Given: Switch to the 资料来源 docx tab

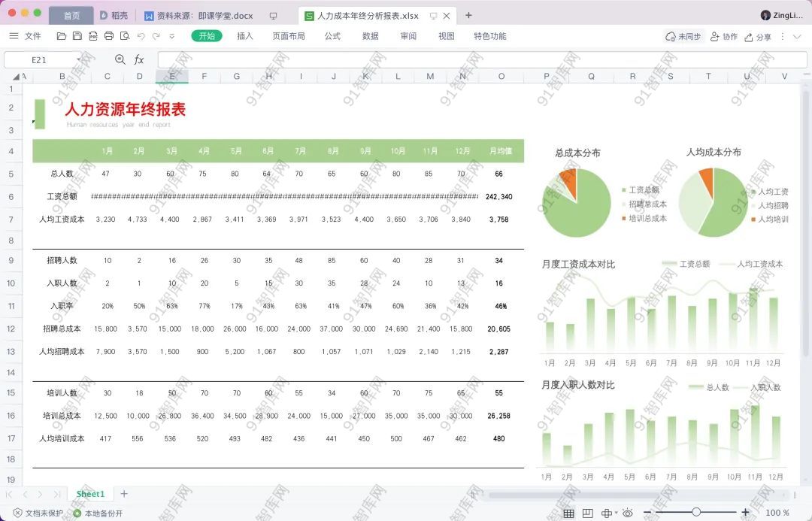Looking at the screenshot, I should [x=204, y=16].
